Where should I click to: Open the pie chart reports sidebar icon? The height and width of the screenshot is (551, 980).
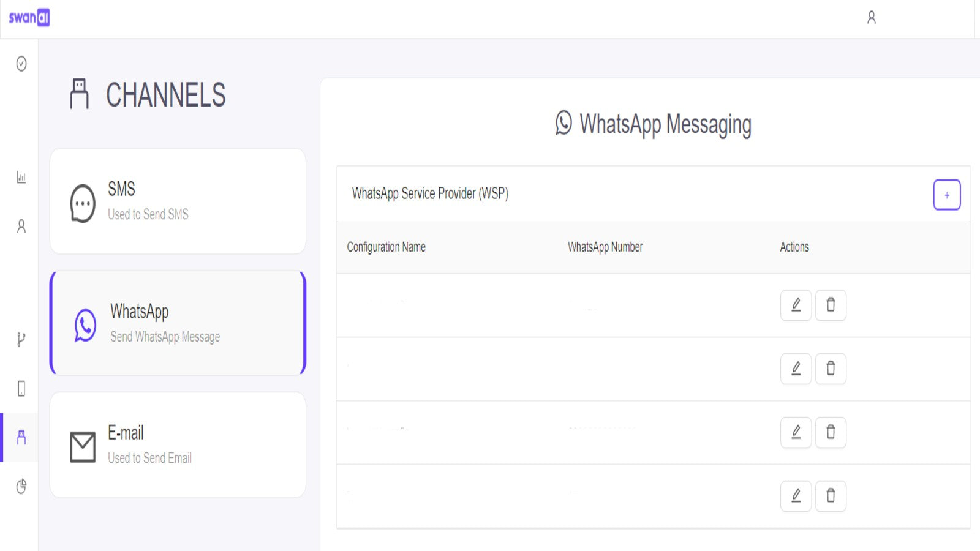click(x=21, y=486)
